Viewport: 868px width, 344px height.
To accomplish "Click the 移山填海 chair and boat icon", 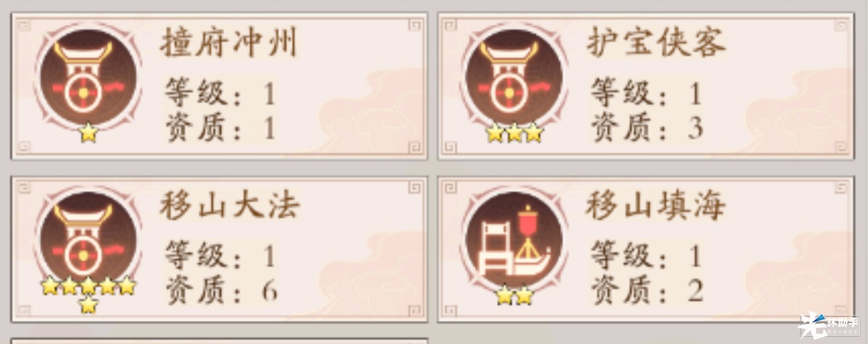I will coord(514,238).
